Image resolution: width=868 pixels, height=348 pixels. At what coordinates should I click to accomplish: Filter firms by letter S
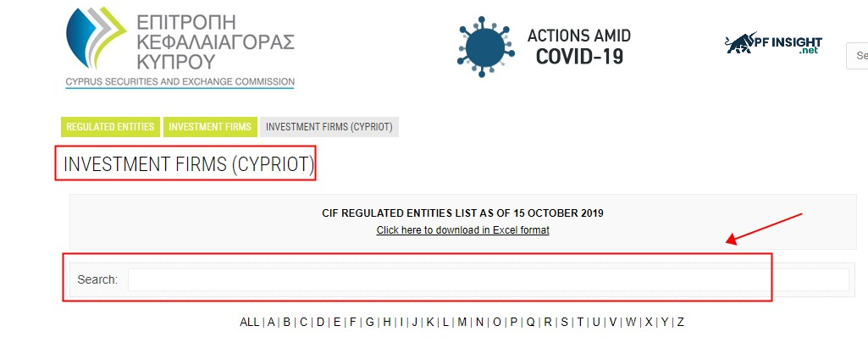[564, 322]
